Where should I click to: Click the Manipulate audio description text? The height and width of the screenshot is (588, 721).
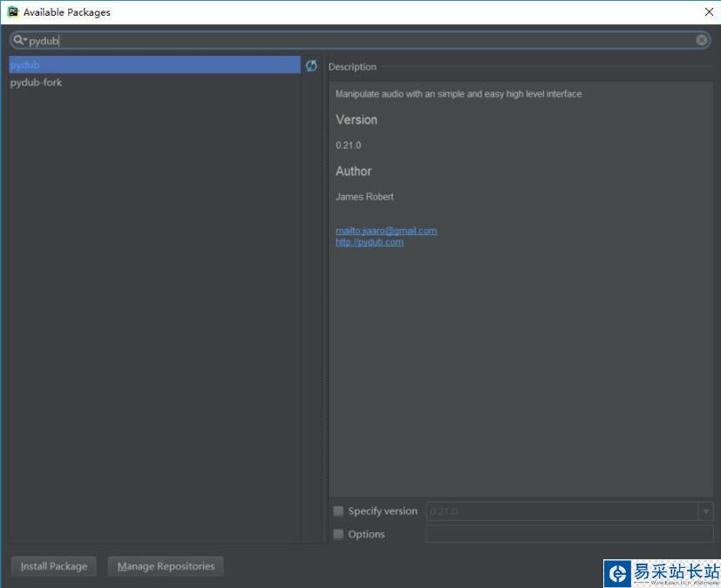[x=459, y=94]
